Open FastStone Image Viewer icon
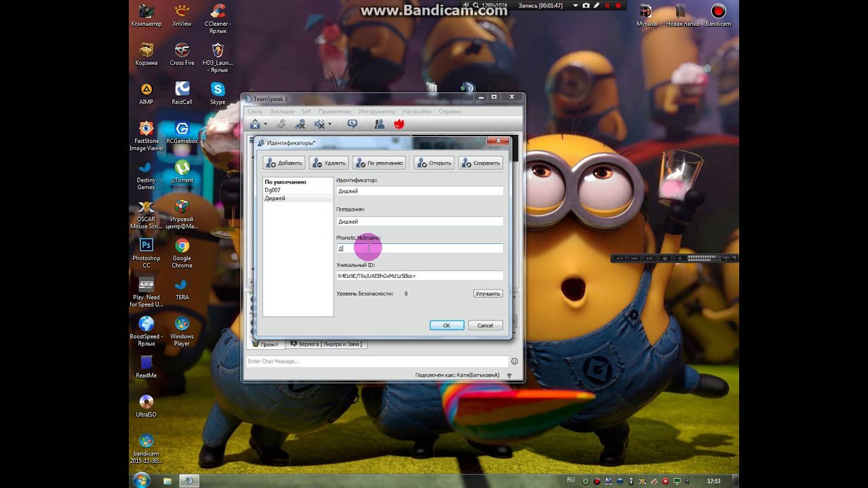The height and width of the screenshot is (488, 868). pyautogui.click(x=146, y=136)
